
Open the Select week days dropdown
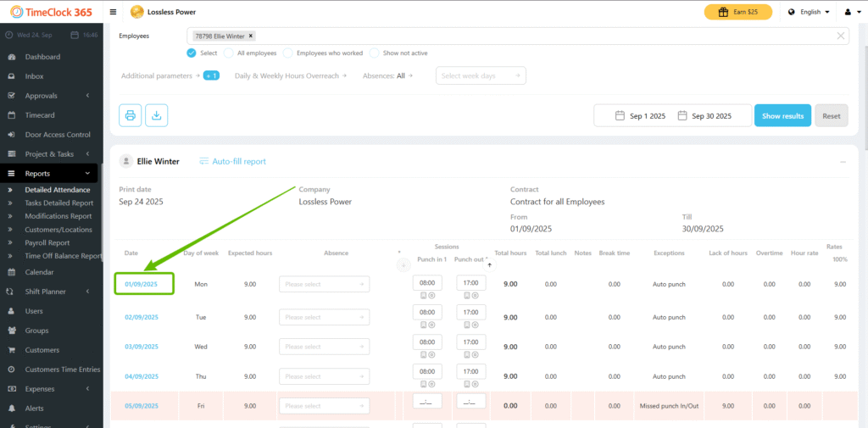pos(481,75)
